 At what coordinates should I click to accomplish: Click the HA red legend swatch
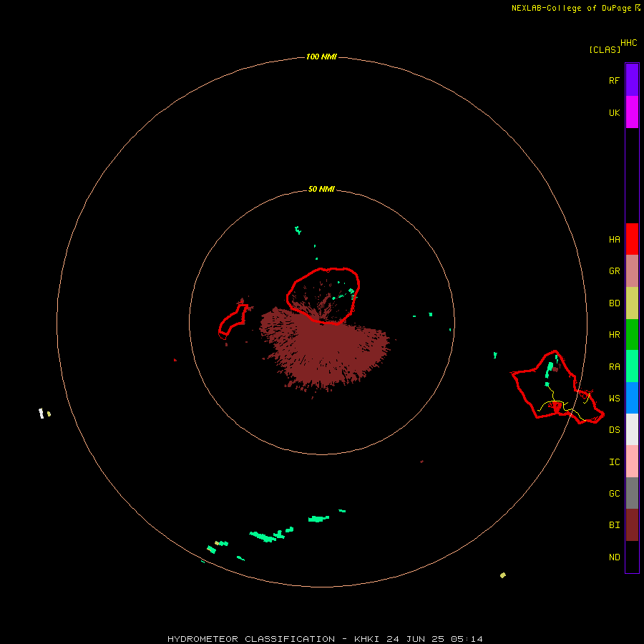632,239
